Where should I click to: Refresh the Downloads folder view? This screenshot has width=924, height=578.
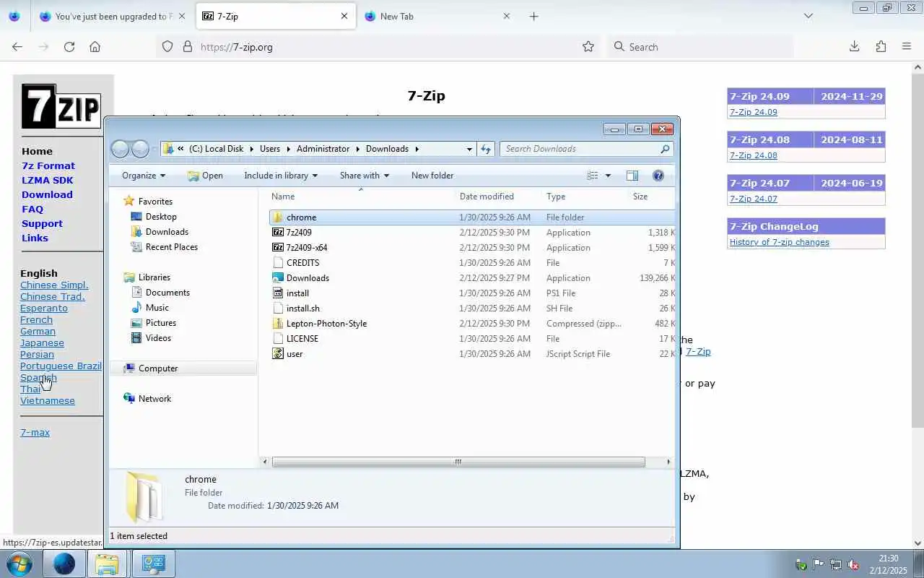(486, 149)
